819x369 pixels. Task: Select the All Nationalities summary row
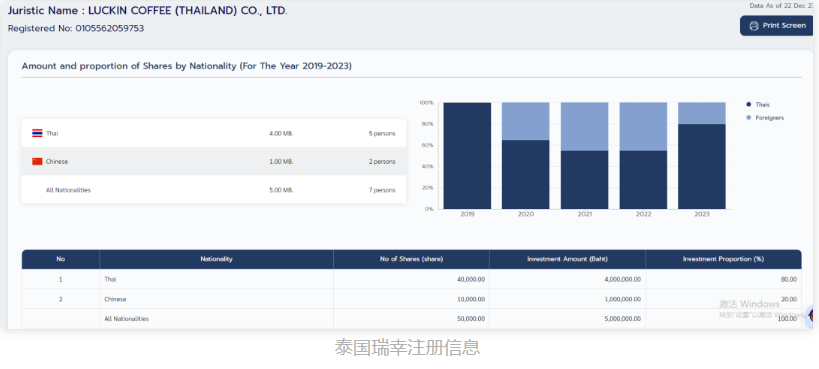(x=214, y=190)
